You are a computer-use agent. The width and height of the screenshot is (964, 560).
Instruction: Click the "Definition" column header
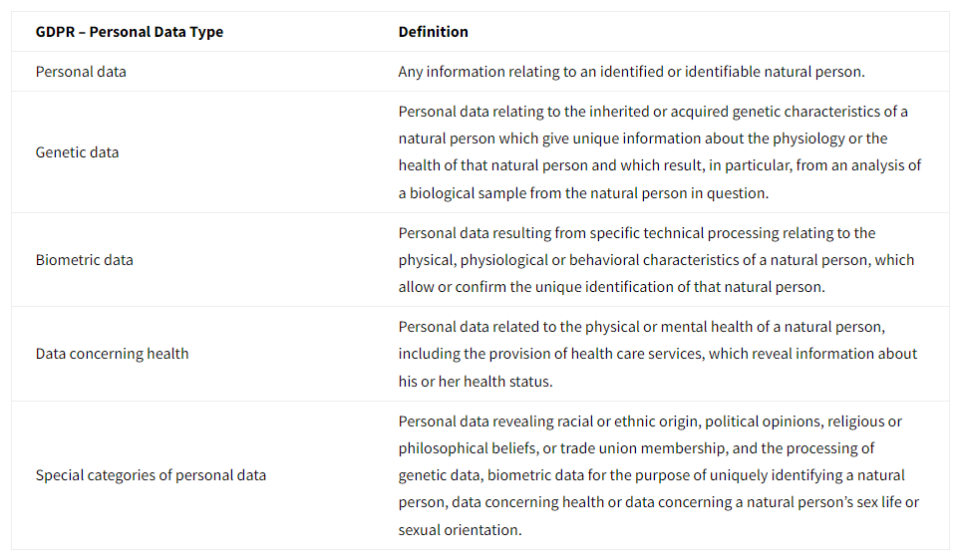pos(433,32)
